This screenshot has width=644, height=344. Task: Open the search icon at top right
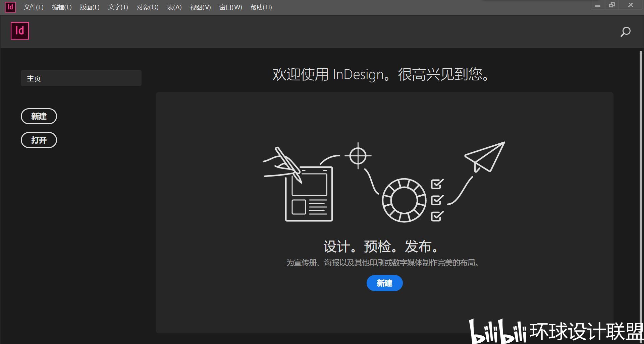(x=625, y=31)
